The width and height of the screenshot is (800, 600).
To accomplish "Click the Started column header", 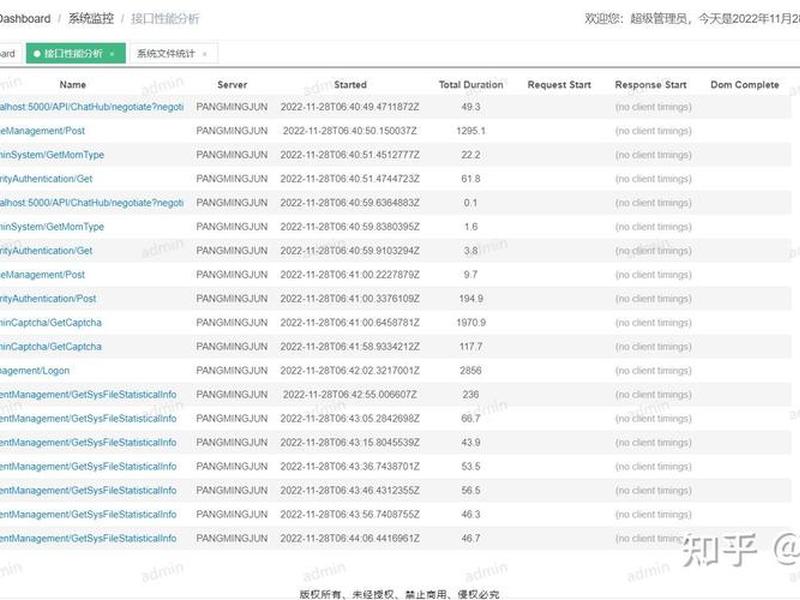I will point(350,85).
